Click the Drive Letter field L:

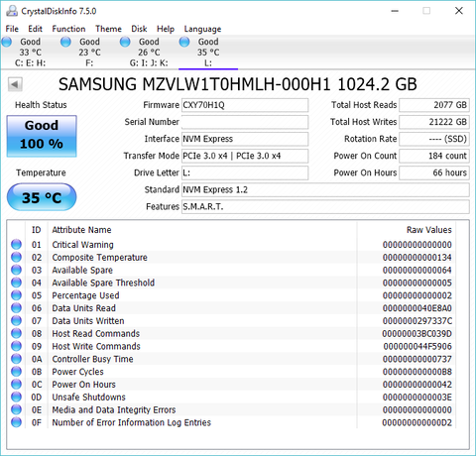(x=245, y=172)
